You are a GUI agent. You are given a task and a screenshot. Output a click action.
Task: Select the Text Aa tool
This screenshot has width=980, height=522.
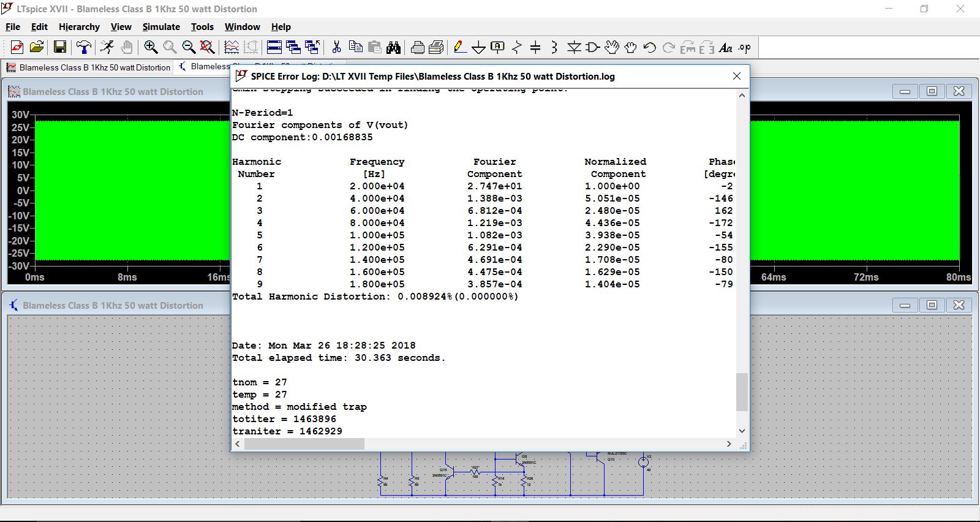(726, 47)
